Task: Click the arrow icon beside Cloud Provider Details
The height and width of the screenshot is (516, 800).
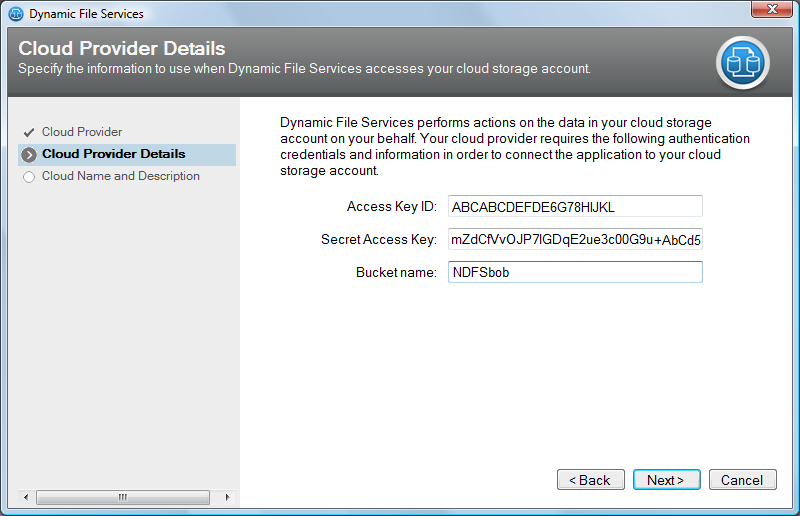Action: (28, 155)
